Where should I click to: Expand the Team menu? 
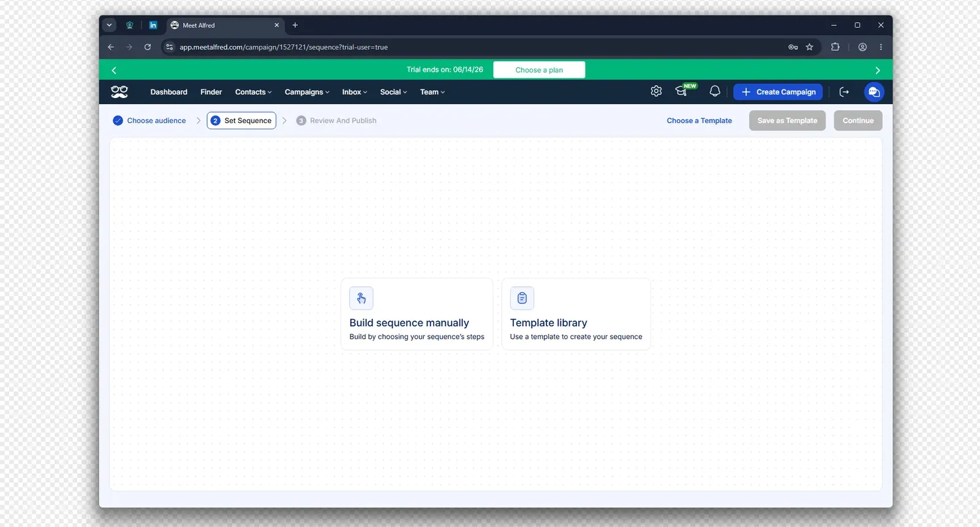point(432,92)
